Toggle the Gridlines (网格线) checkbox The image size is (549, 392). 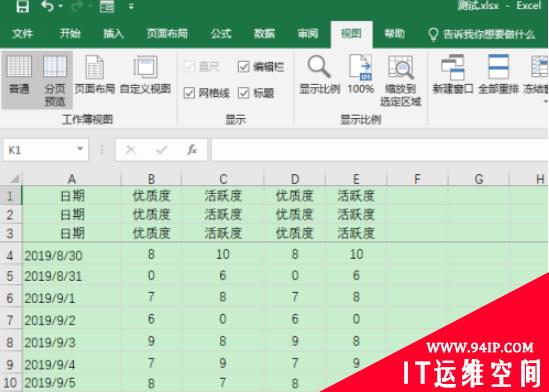click(x=189, y=93)
